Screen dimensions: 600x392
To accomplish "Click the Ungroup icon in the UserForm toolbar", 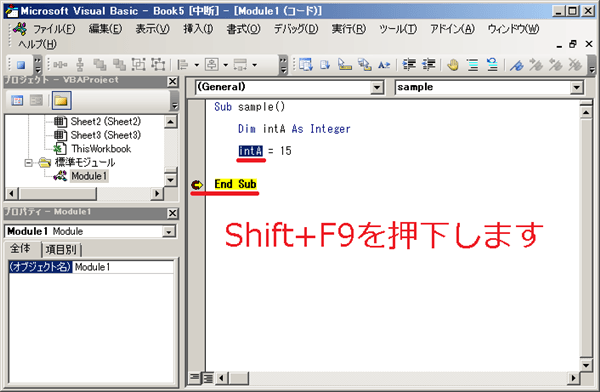I will coord(158,65).
